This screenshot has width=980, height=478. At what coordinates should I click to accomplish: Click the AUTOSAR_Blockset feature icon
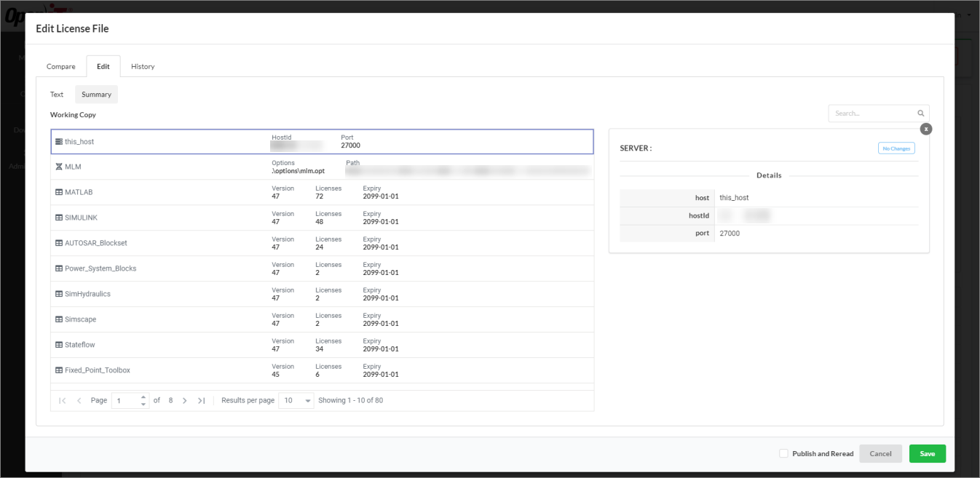(58, 242)
